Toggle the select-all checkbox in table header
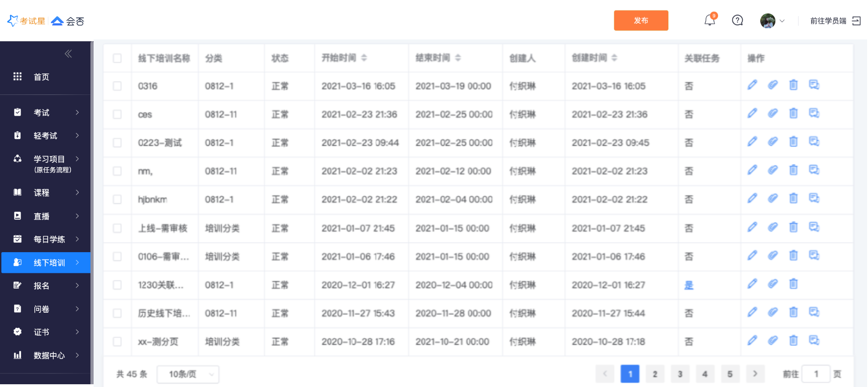 point(117,58)
